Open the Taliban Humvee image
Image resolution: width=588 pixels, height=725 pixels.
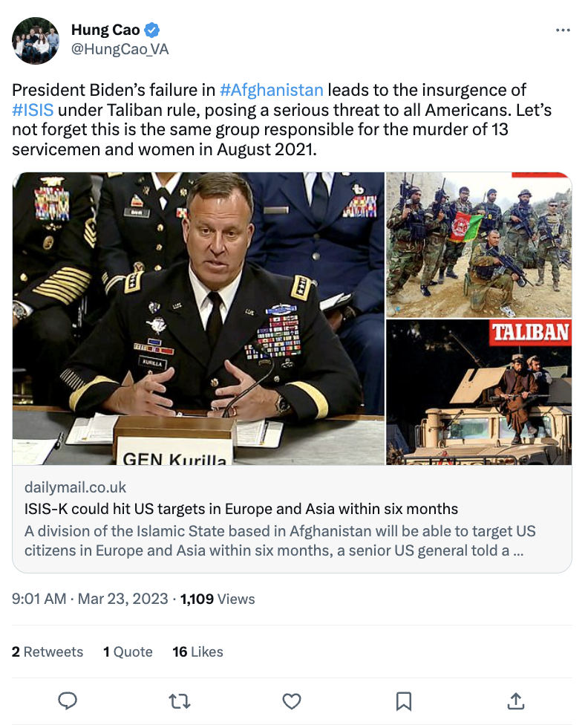[479, 392]
